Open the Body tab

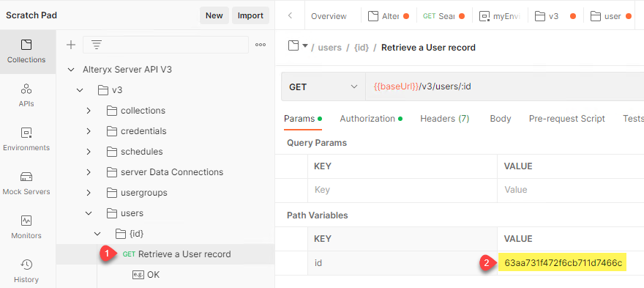click(501, 119)
